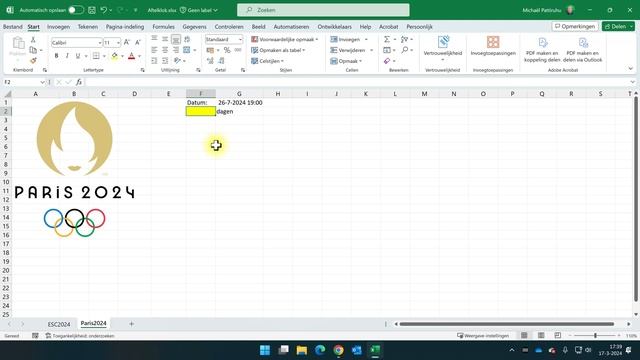Click Invoegen in Cellen group
Viewport: 640px width, 360px height.
pyautogui.click(x=349, y=39)
